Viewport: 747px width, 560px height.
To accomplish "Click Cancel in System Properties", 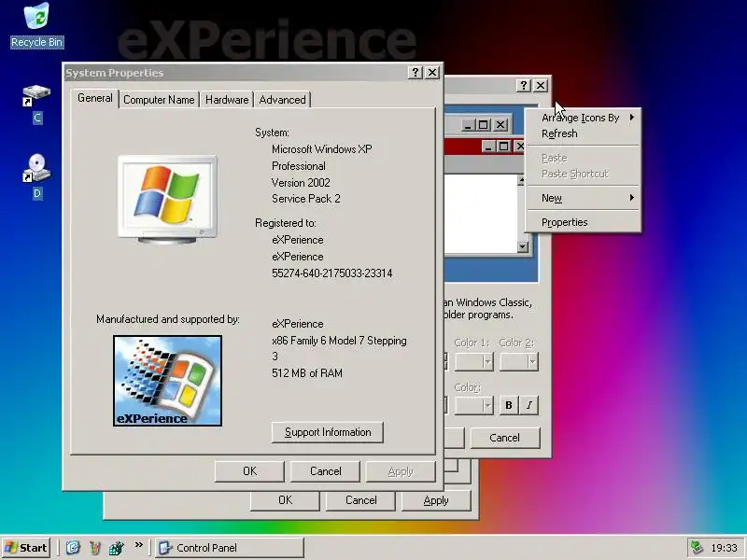I will pos(325,471).
